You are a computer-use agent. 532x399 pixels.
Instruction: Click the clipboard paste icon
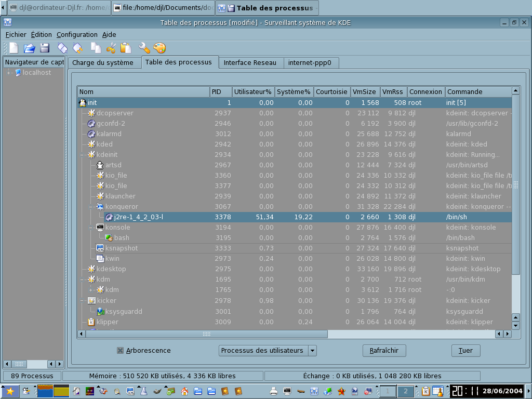point(126,48)
